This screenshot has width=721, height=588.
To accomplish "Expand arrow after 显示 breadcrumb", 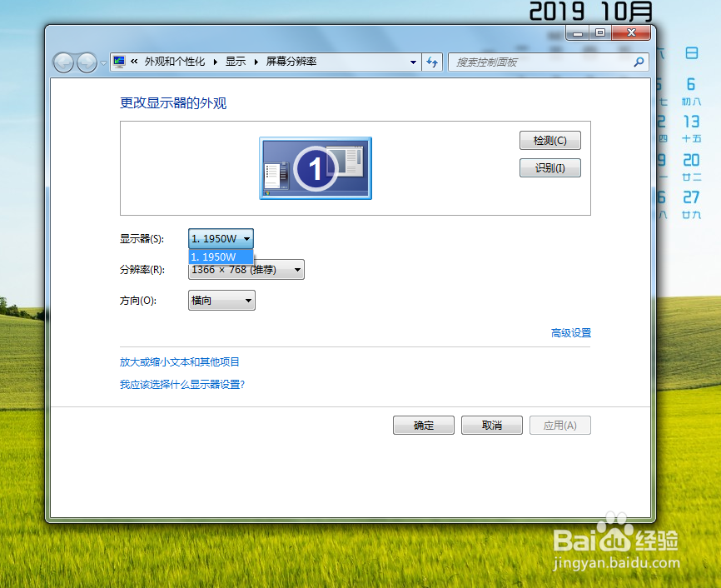I will pos(256,62).
